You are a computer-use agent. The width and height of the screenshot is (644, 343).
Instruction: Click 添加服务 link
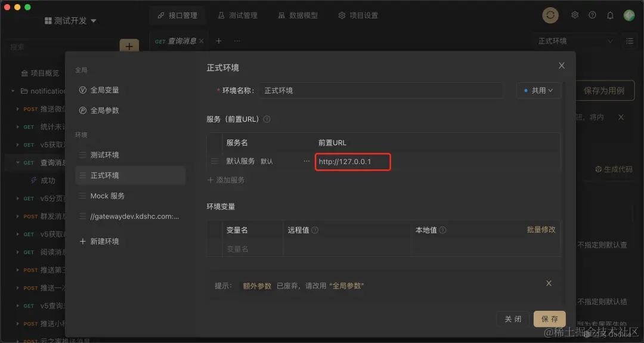(x=227, y=180)
